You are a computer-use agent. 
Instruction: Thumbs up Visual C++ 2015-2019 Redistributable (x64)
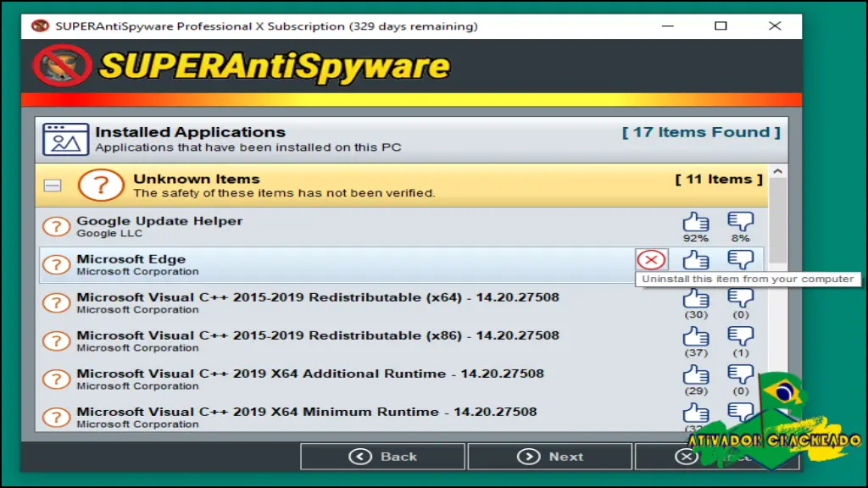[x=696, y=298]
